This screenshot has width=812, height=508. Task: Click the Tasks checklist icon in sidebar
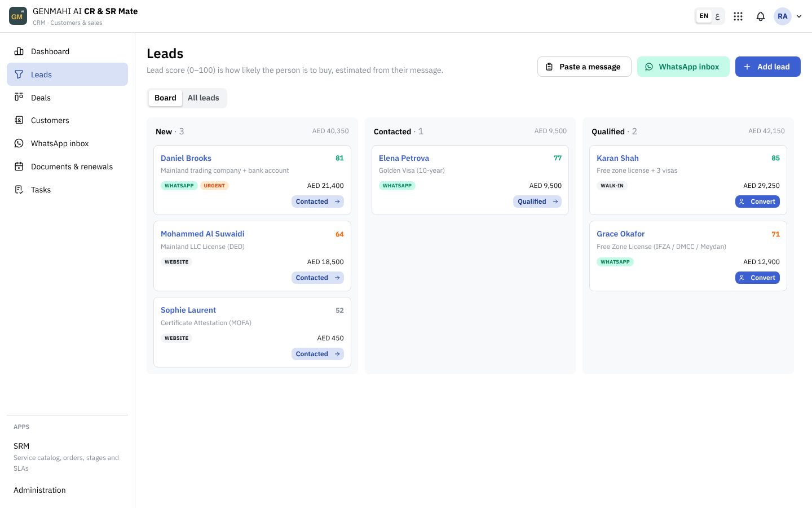click(x=19, y=190)
